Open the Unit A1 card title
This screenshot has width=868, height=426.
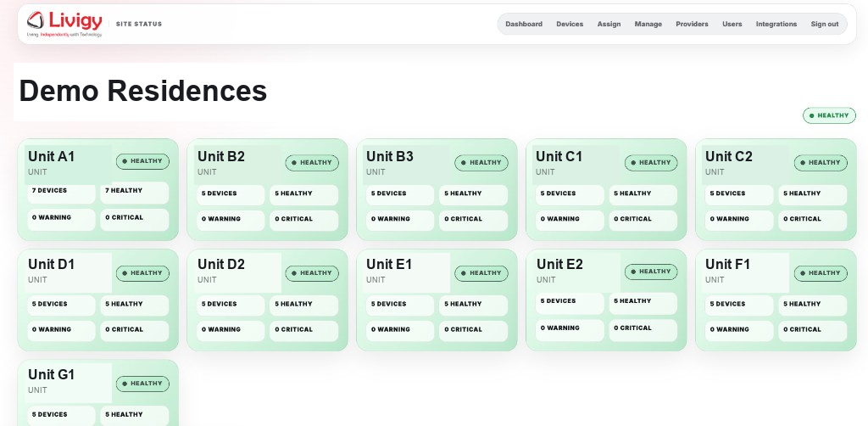point(51,157)
